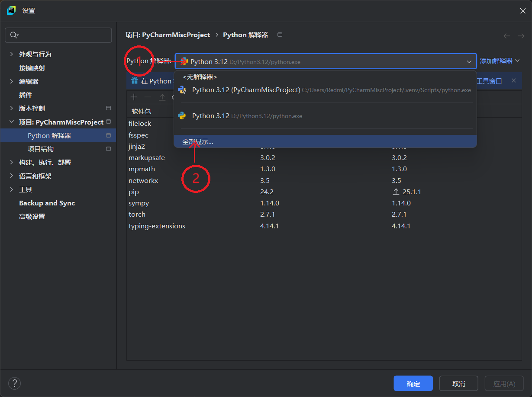This screenshot has height=397, width=532.
Task: Click breadcrumb 项目: PyCharmMiscProject
Action: (168, 35)
